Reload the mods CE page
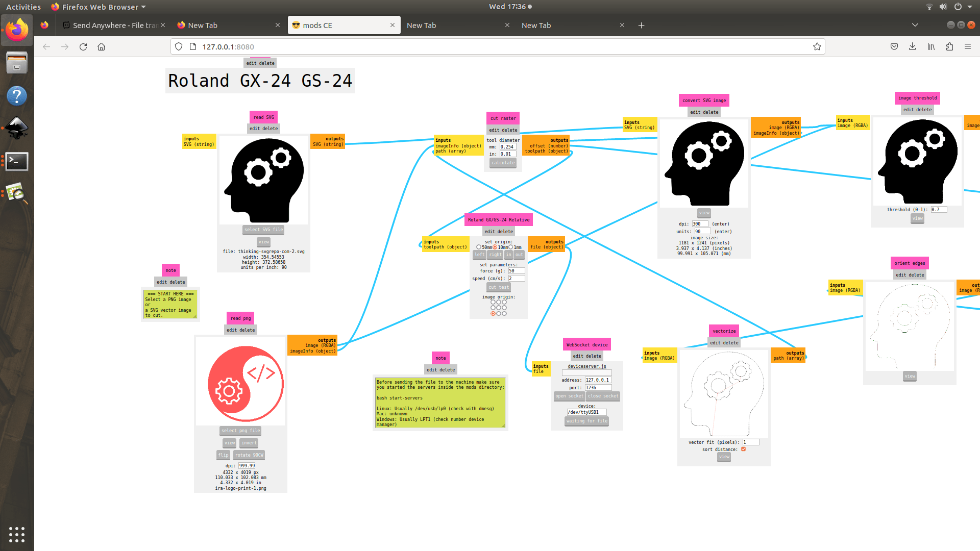This screenshot has height=551, width=980. [x=83, y=46]
